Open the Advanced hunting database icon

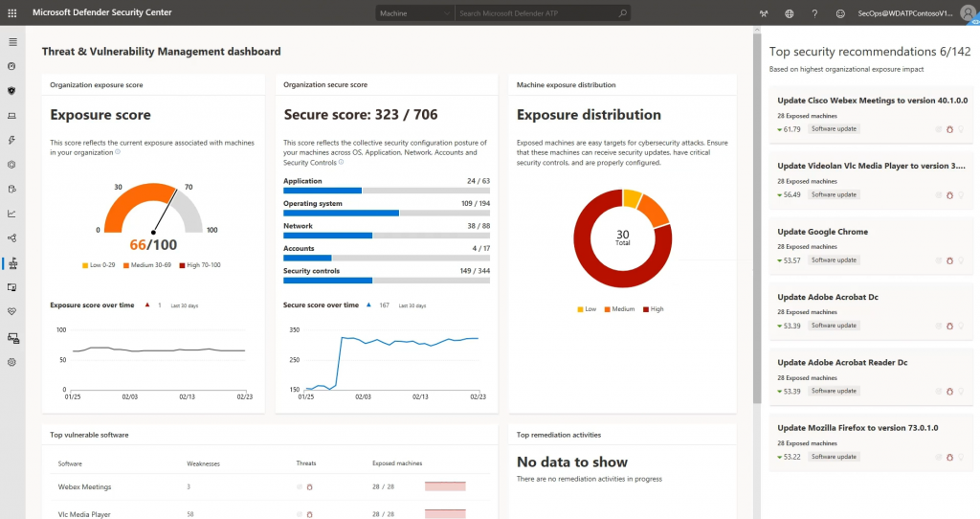[x=11, y=189]
